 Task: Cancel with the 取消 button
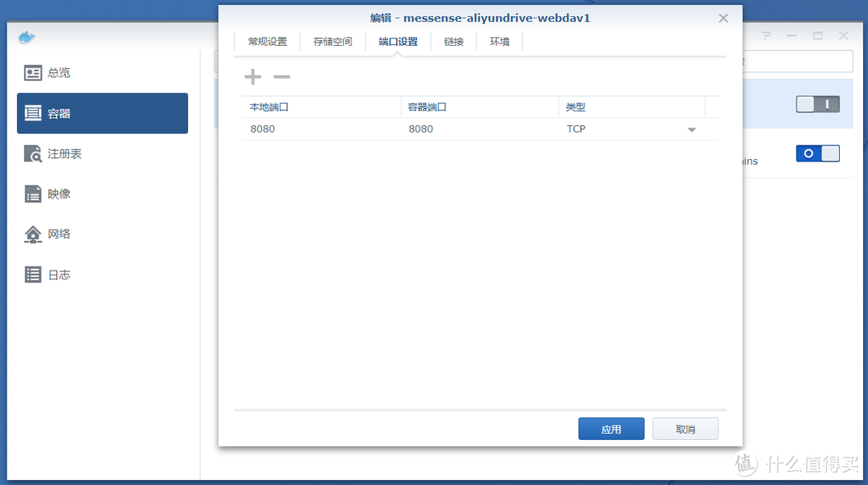coord(686,429)
